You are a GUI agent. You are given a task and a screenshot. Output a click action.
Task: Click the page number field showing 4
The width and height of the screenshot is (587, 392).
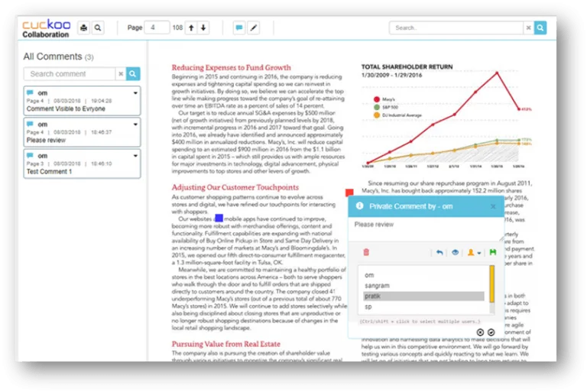[157, 28]
